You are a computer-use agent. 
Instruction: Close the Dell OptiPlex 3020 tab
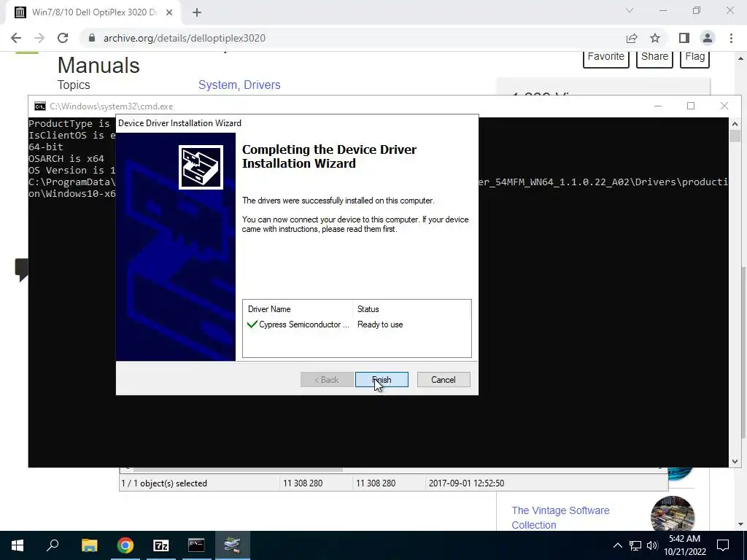point(169,12)
